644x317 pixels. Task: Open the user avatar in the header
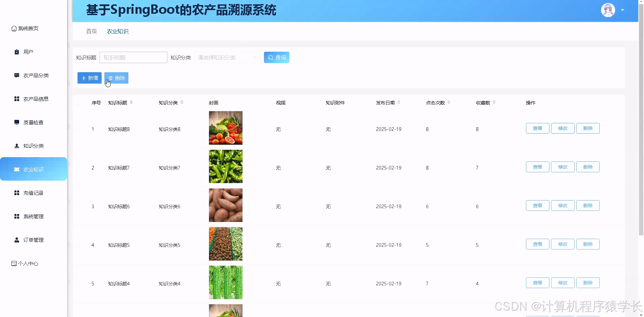point(608,10)
